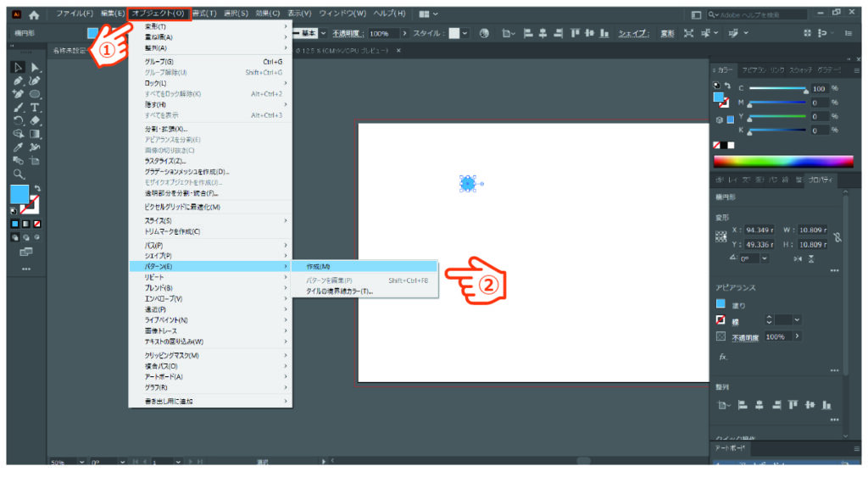The image size is (868, 494).
Task: Toggle constrain width and height proportions link
Action: [837, 237]
